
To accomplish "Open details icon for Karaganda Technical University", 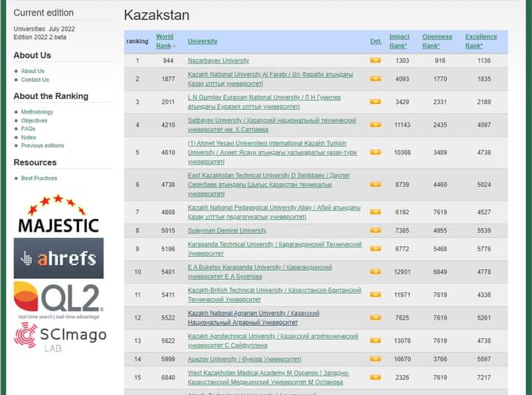I will tap(375, 249).
